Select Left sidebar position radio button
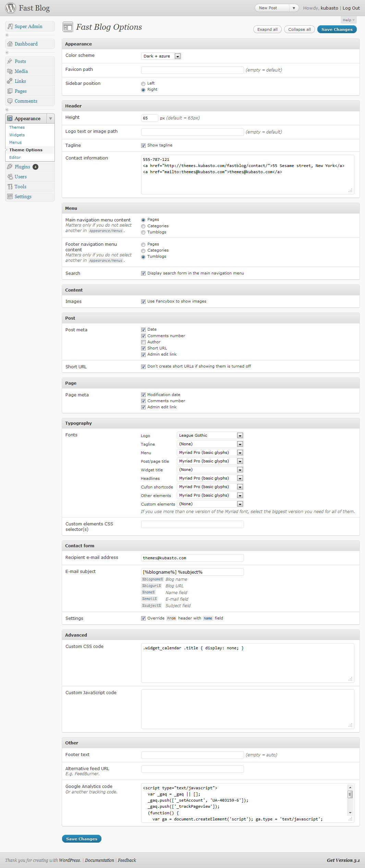This screenshot has width=365, height=868. (x=143, y=84)
